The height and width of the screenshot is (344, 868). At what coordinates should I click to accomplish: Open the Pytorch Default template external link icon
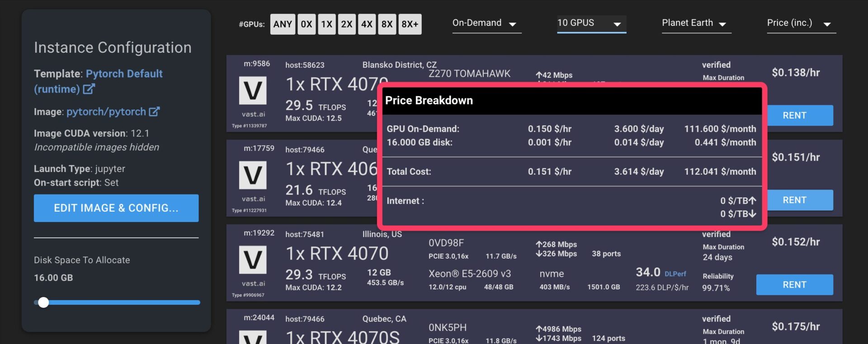(x=89, y=89)
